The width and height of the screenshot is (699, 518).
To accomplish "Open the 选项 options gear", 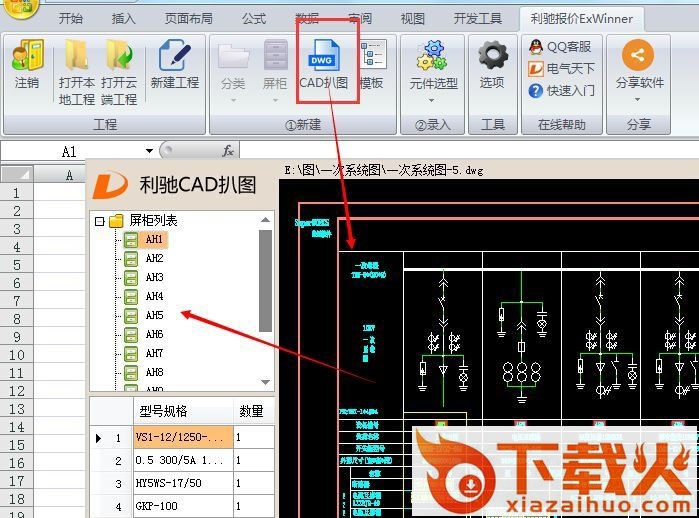I will tap(492, 65).
